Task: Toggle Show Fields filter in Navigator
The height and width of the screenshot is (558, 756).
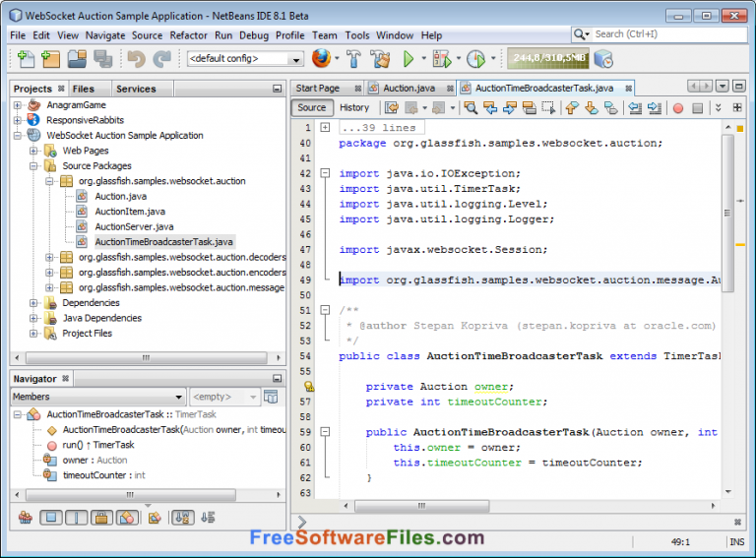Action: [51, 518]
